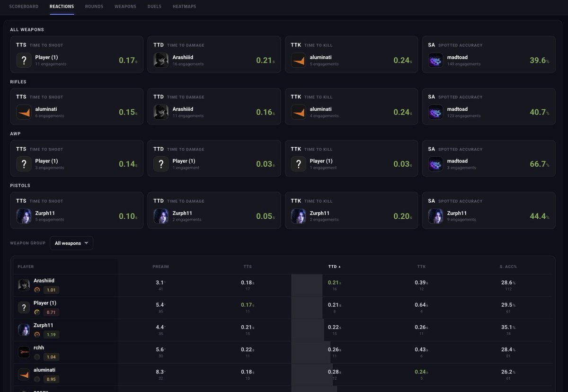Image resolution: width=568 pixels, height=392 pixels.
Task: Sort table by TTS column header
Action: [248, 267]
